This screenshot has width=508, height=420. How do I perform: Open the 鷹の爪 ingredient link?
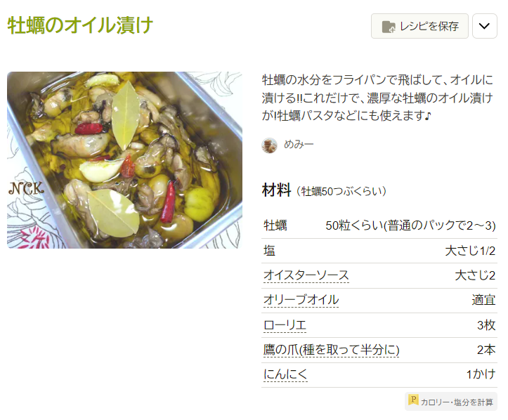pos(331,350)
